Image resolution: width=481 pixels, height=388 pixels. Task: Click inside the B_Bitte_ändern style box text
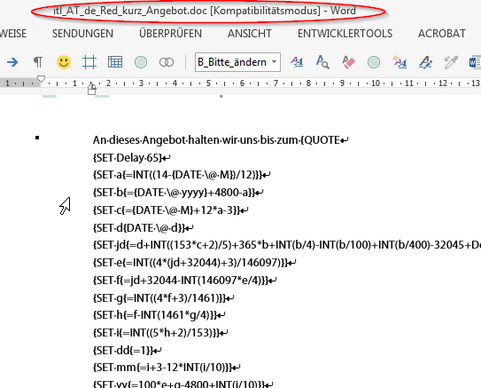pos(232,62)
